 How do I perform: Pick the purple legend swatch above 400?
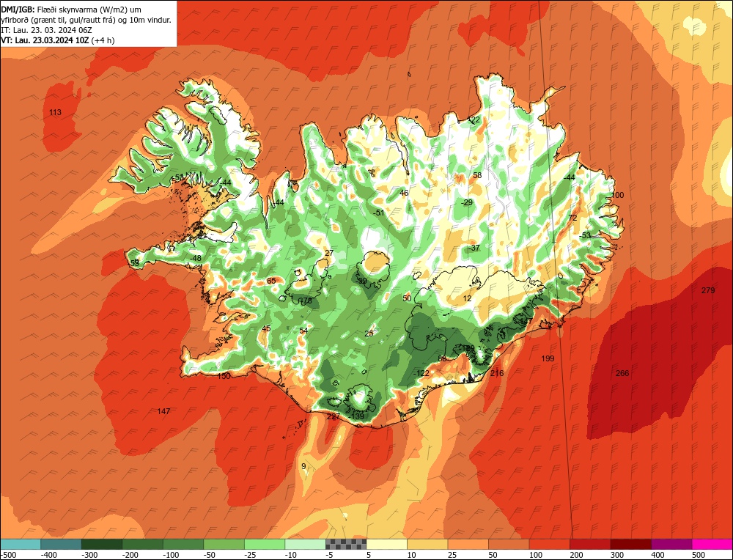671,544
